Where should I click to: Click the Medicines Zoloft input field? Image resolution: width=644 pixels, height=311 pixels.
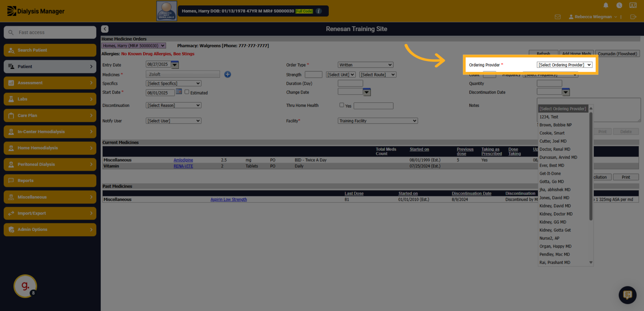[x=183, y=74]
